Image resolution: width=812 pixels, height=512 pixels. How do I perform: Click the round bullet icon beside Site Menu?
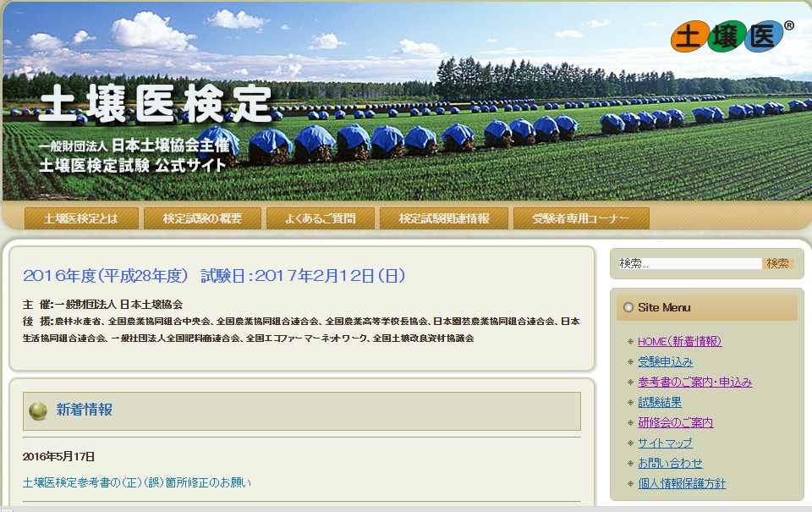coord(628,307)
